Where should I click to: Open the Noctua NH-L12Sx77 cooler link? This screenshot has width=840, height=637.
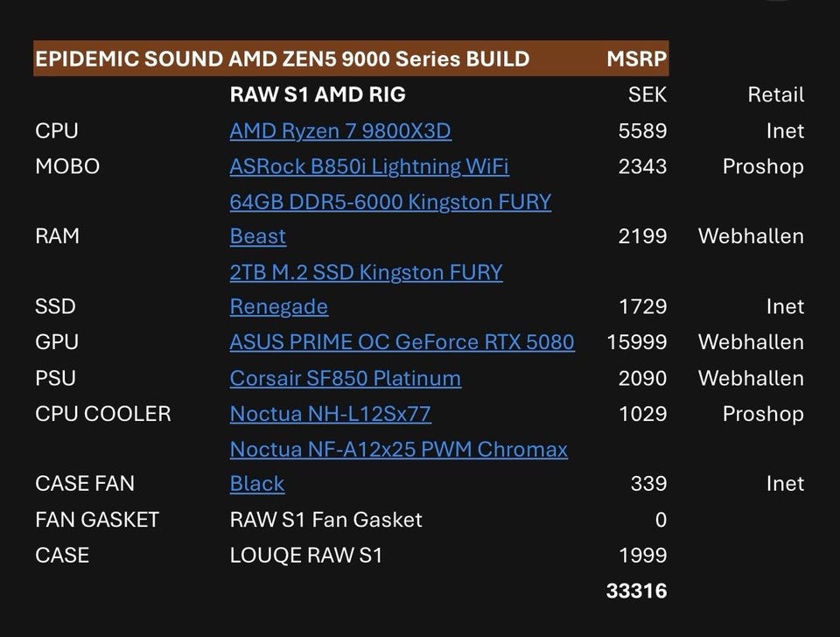coord(330,413)
